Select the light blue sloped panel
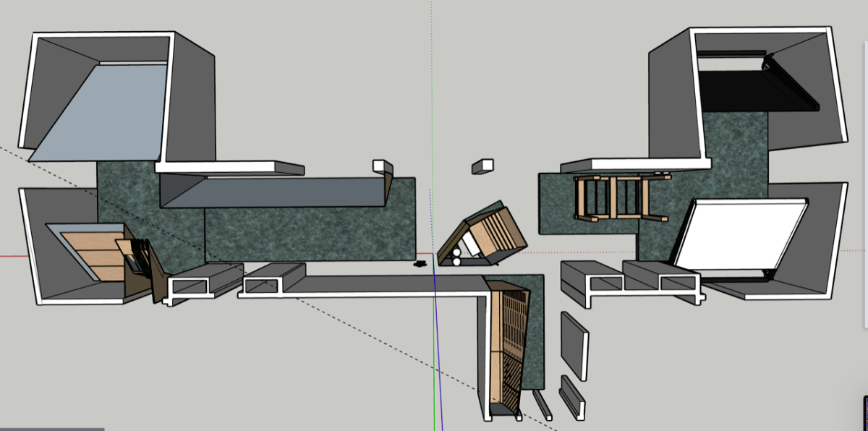The image size is (868, 431). [101, 112]
